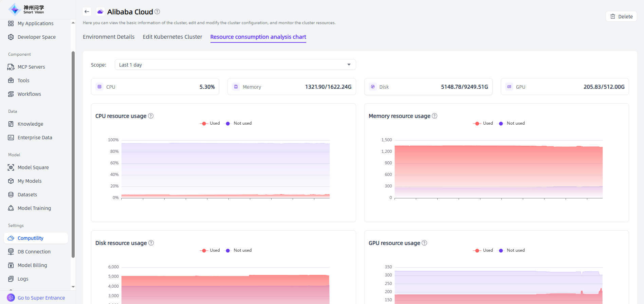Click the Delete button

[621, 16]
